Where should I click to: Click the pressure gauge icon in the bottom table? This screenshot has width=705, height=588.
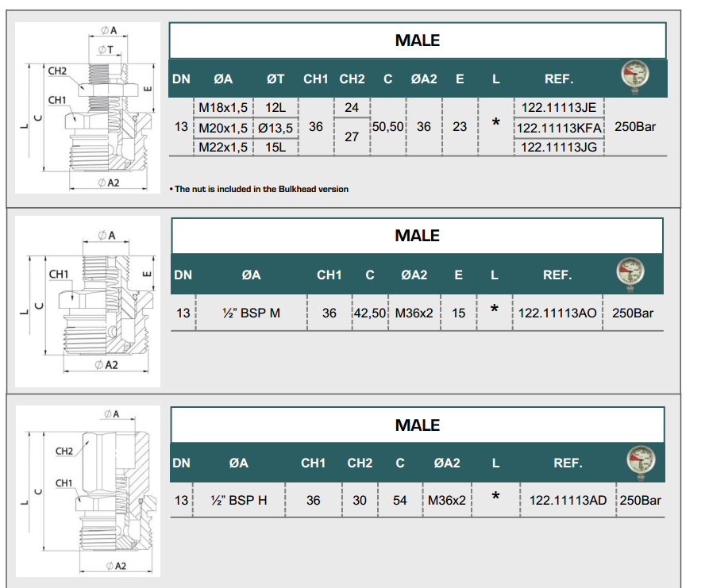pyautogui.click(x=641, y=463)
